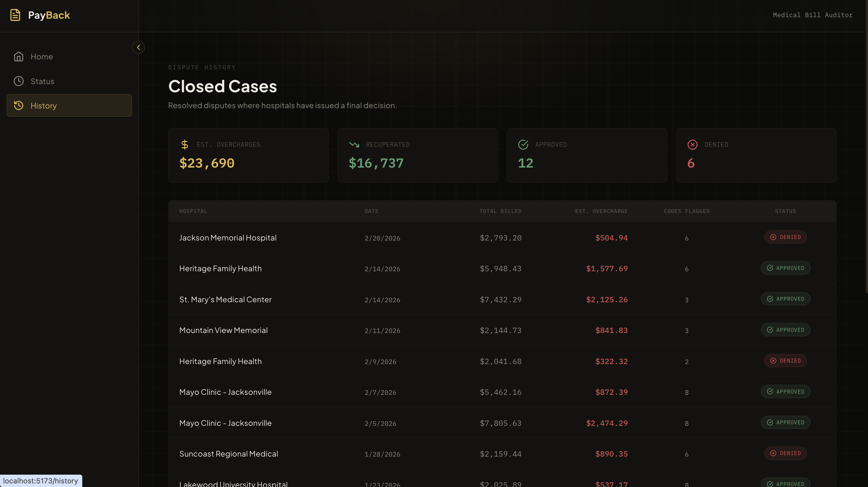Image resolution: width=868 pixels, height=487 pixels.
Task: Click the Est. Overcharge column header
Action: tap(601, 211)
